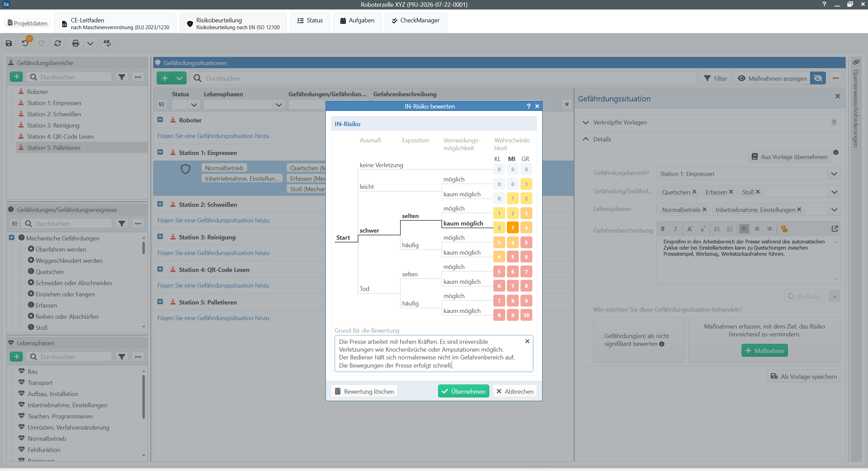Viewport: 868px width, 471px height.
Task: Click the filter funnel in Gefährdungsbereiche
Action: click(122, 77)
